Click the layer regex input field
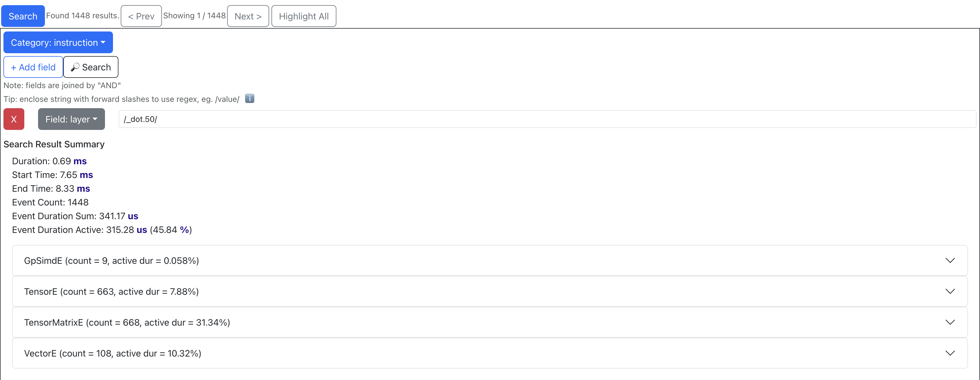980x380 pixels. pyautogui.click(x=547, y=119)
